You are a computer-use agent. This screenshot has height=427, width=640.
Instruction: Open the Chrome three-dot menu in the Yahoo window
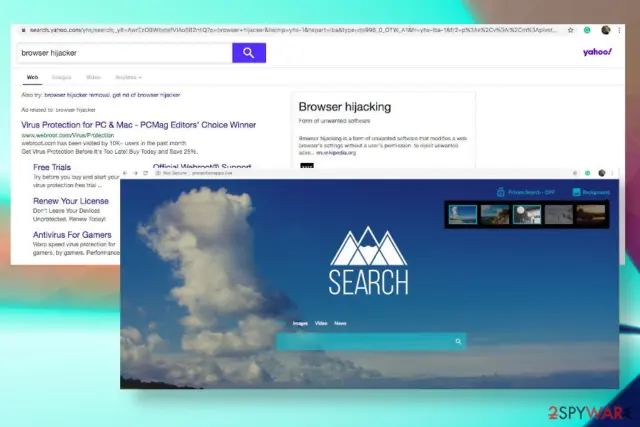619,30
